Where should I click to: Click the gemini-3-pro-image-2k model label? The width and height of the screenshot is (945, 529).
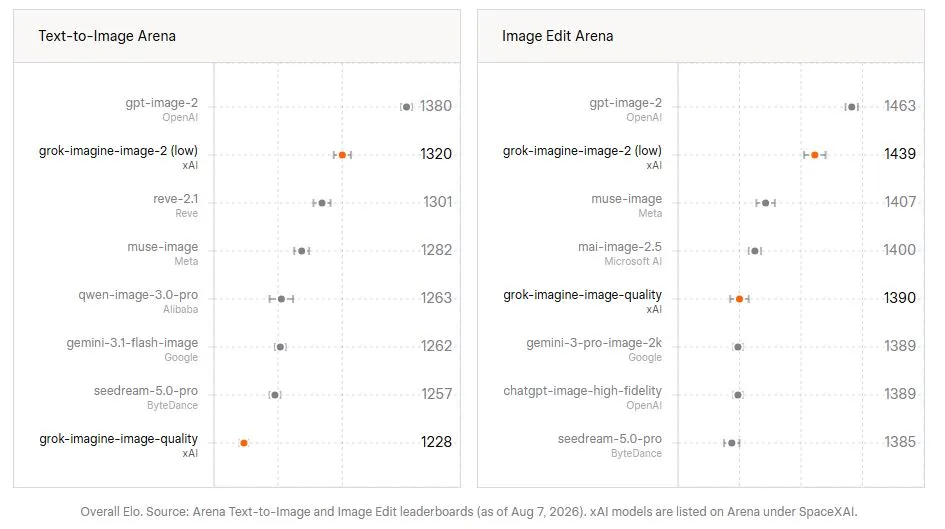pyautogui.click(x=594, y=343)
